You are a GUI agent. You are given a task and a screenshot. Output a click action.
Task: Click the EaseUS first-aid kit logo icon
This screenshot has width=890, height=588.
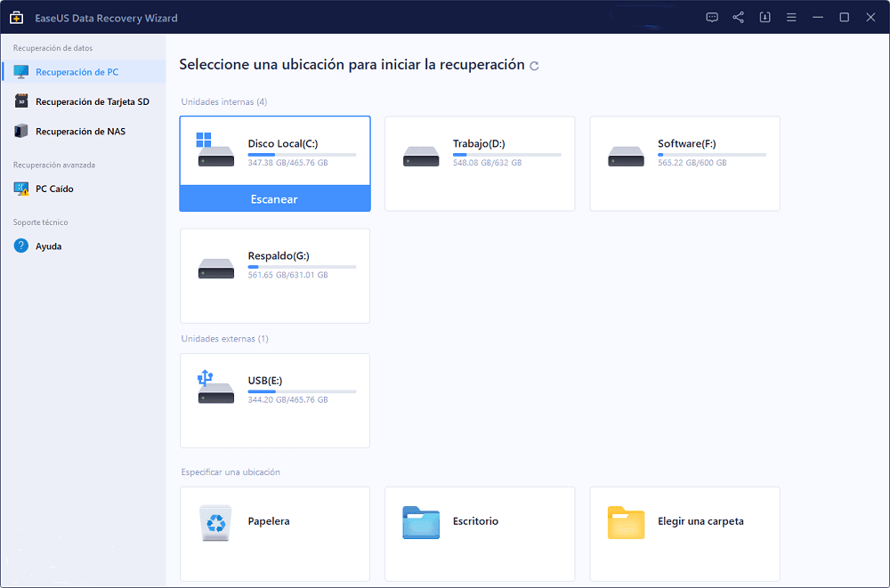pos(16,18)
